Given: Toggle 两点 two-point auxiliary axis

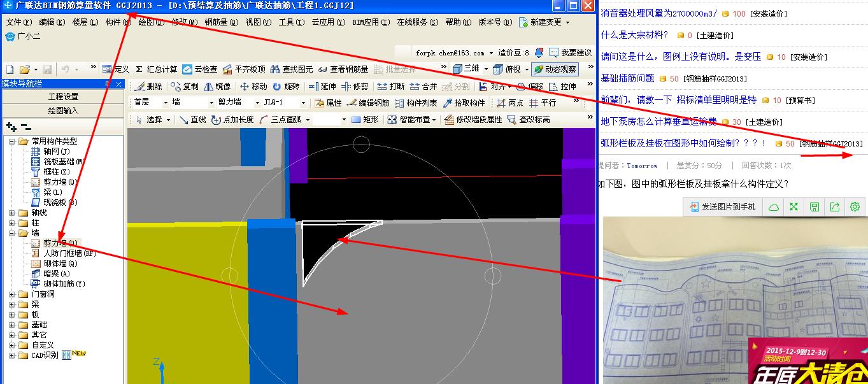Looking at the screenshot, I should [x=510, y=103].
